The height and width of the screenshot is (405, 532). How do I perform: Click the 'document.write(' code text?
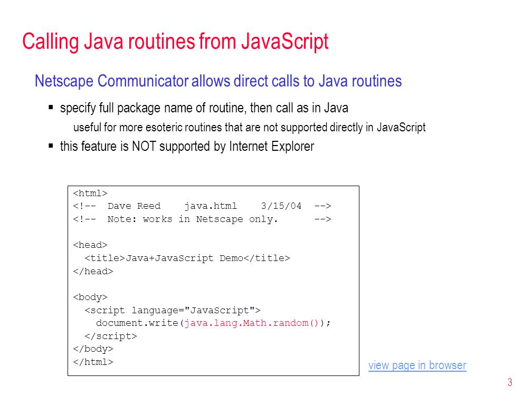point(140,323)
